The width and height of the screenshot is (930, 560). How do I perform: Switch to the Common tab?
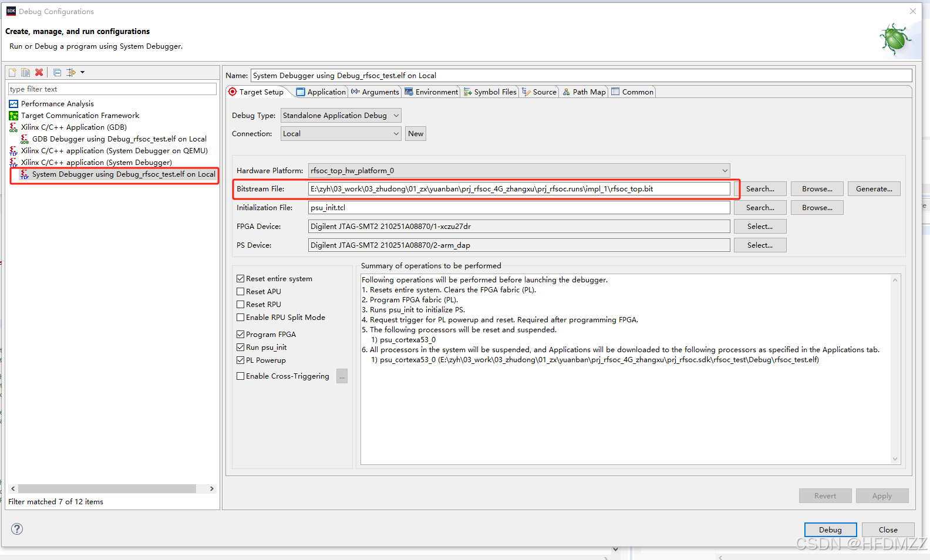click(632, 92)
